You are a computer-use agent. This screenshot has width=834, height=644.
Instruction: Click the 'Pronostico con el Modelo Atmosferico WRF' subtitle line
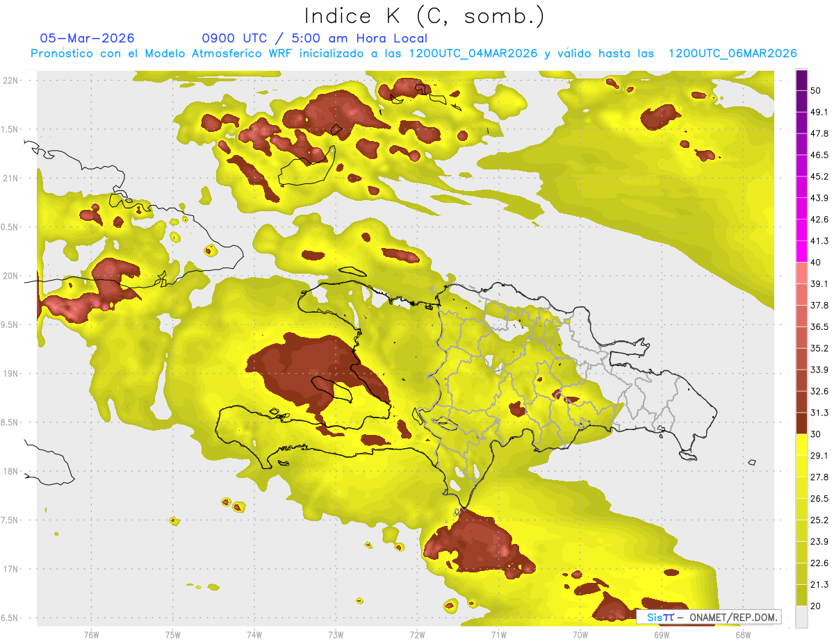coord(414,53)
